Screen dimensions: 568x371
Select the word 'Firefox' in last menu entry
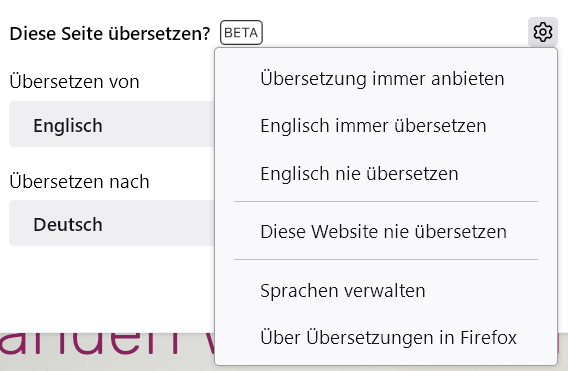[488, 337]
